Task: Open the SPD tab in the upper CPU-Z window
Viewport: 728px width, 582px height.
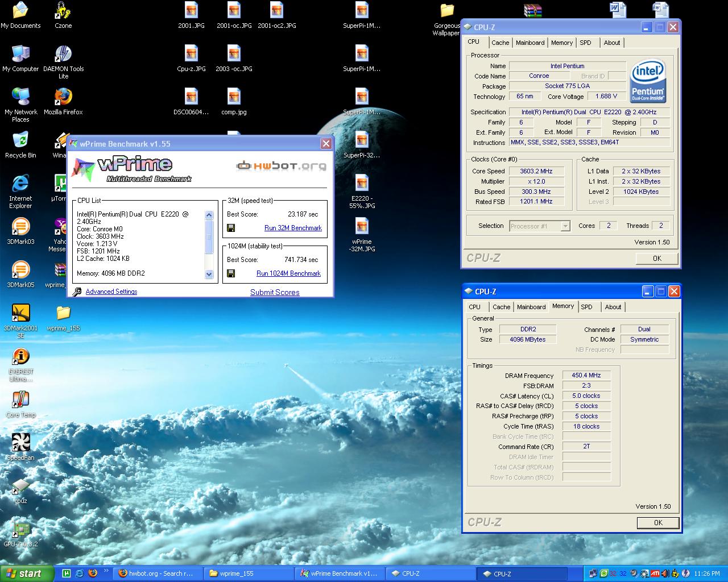Action: 586,43
